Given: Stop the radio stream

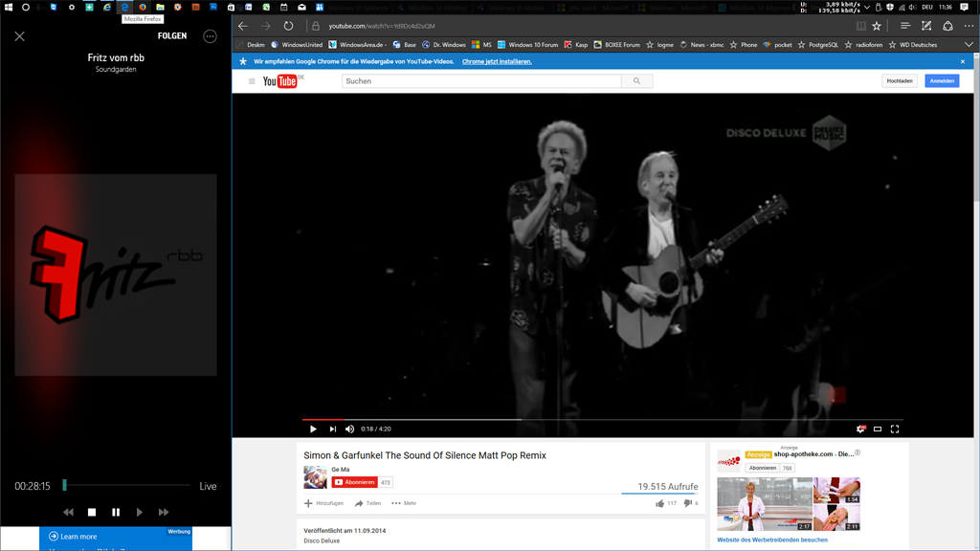Looking at the screenshot, I should [x=92, y=513].
